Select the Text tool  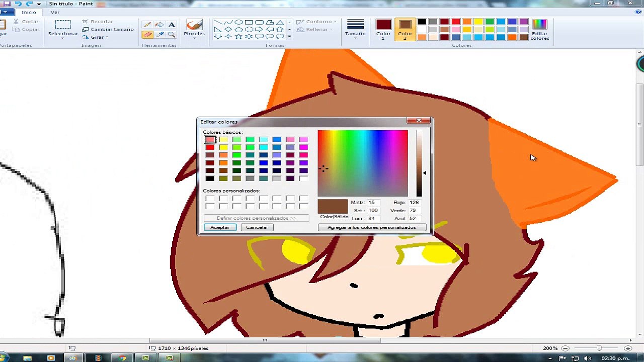click(x=172, y=25)
